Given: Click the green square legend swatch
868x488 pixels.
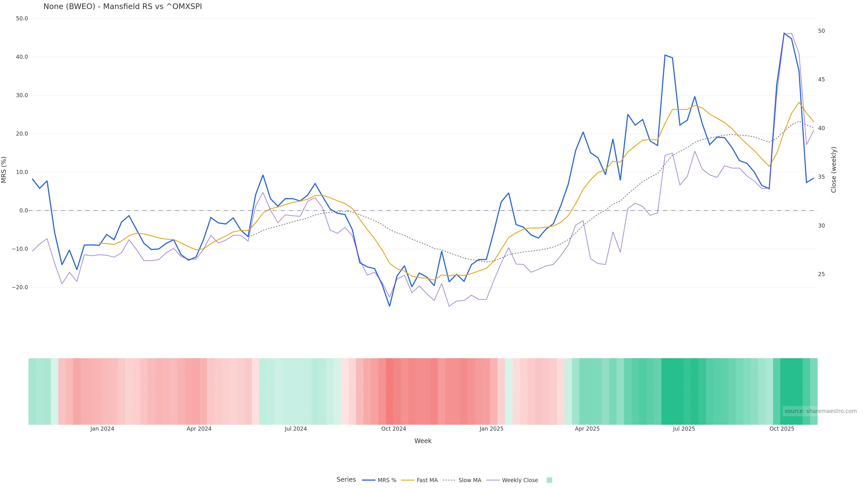Looking at the screenshot, I should coord(549,480).
